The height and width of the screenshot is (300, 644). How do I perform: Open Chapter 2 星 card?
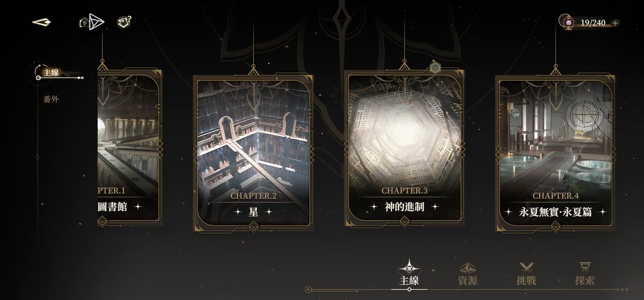(x=254, y=153)
